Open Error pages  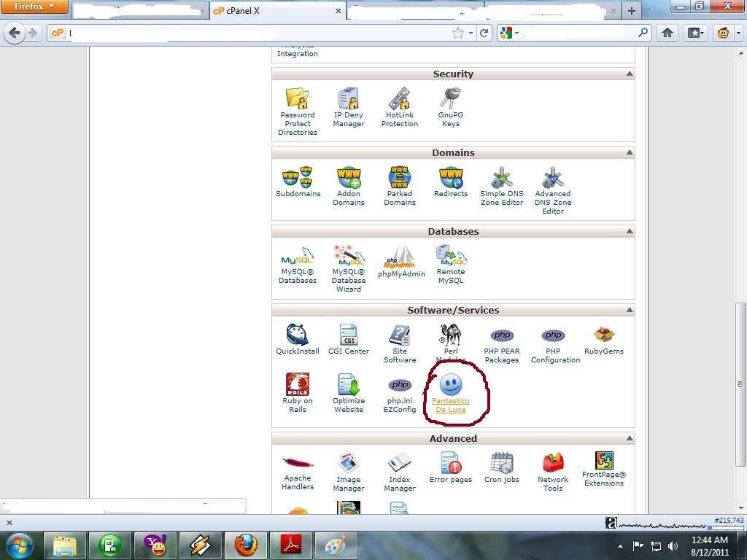[x=451, y=468]
